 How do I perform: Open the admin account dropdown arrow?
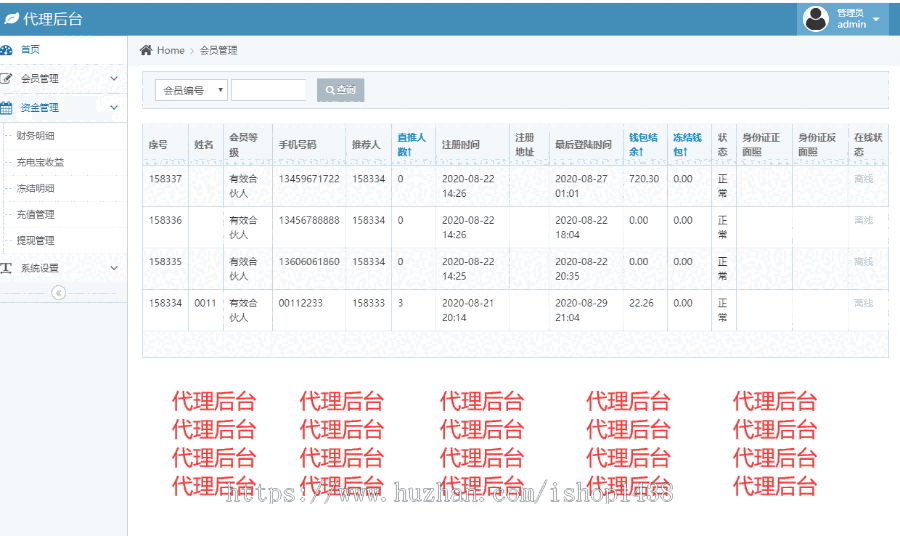pos(876,19)
